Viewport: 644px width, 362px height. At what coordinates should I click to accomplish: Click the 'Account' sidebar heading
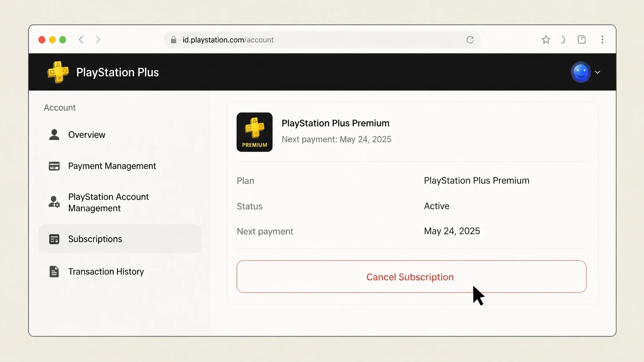[x=60, y=108]
